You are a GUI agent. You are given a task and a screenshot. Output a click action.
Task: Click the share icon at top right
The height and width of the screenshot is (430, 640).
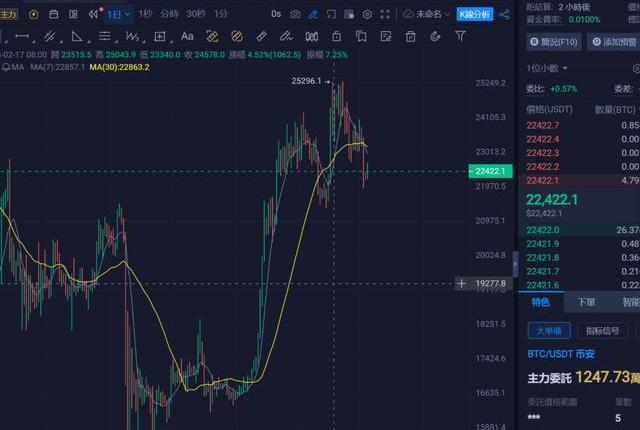(x=504, y=15)
